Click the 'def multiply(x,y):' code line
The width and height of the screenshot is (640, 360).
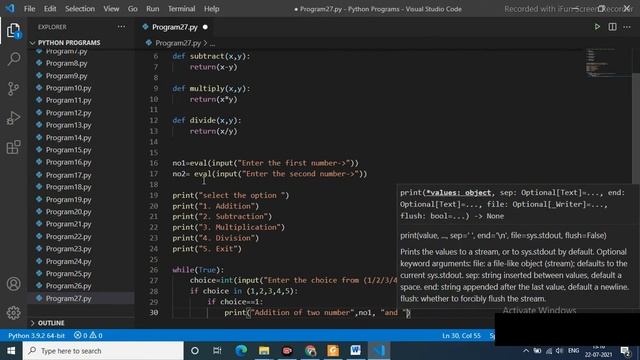[211, 88]
